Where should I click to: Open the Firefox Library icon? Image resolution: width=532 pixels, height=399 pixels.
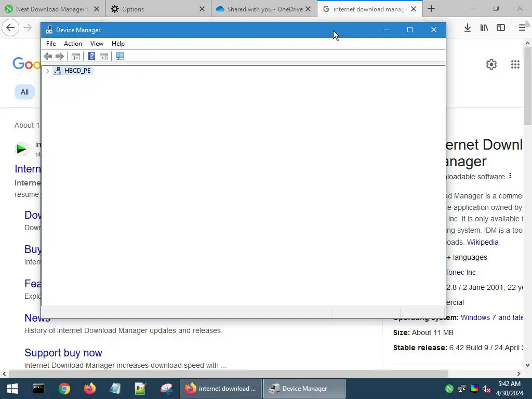click(484, 28)
